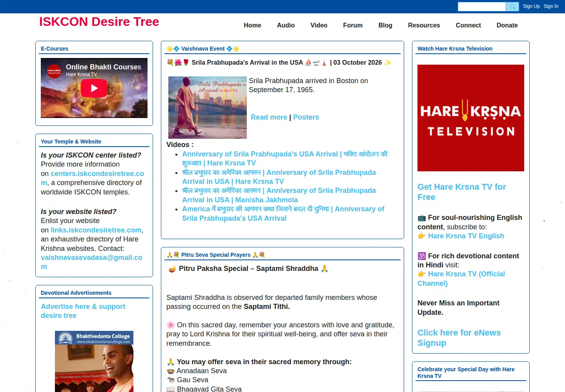Open the Audio menu item
565x392 pixels.
pos(286,25)
